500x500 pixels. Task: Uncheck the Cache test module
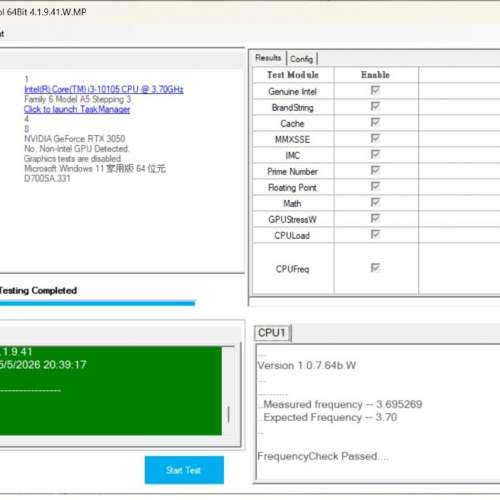[x=375, y=122]
